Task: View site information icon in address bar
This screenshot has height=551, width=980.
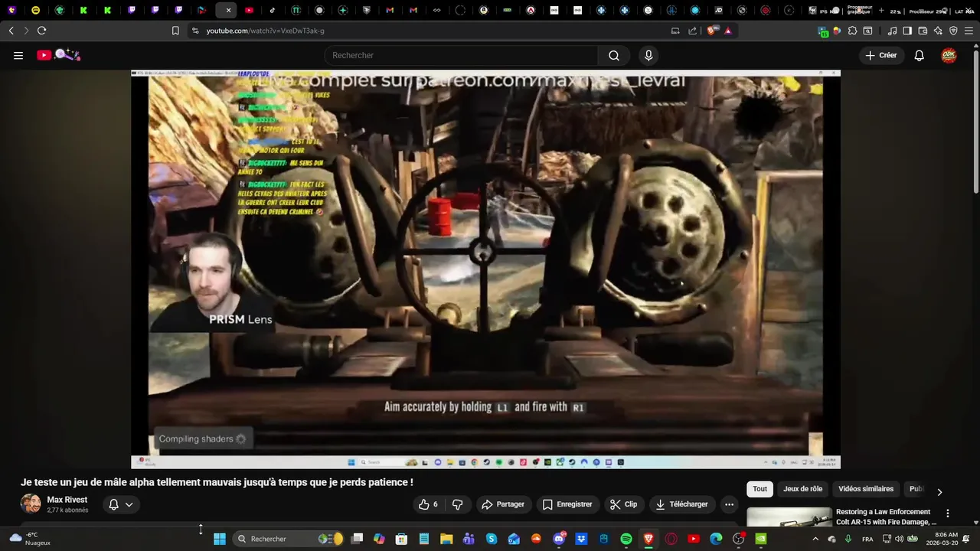Action: point(195,31)
